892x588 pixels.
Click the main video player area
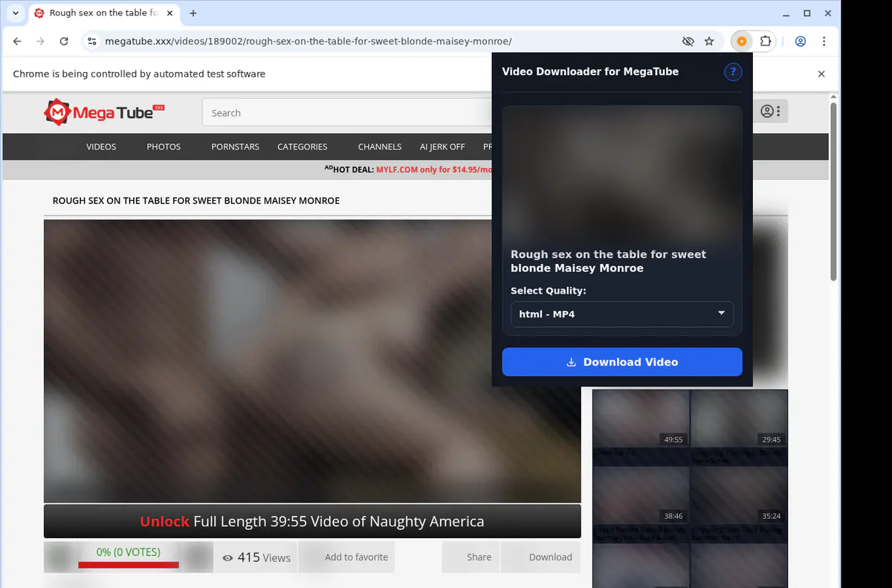pos(312,361)
